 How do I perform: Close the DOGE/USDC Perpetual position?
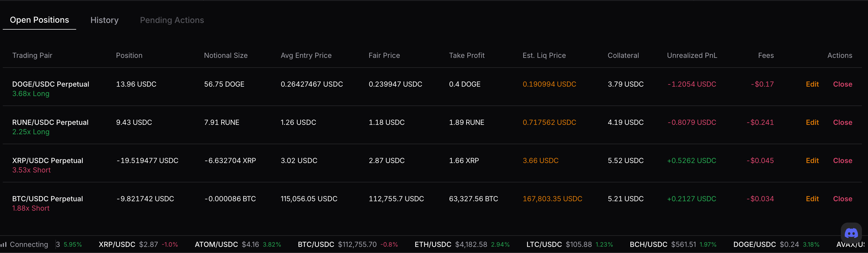tap(843, 84)
